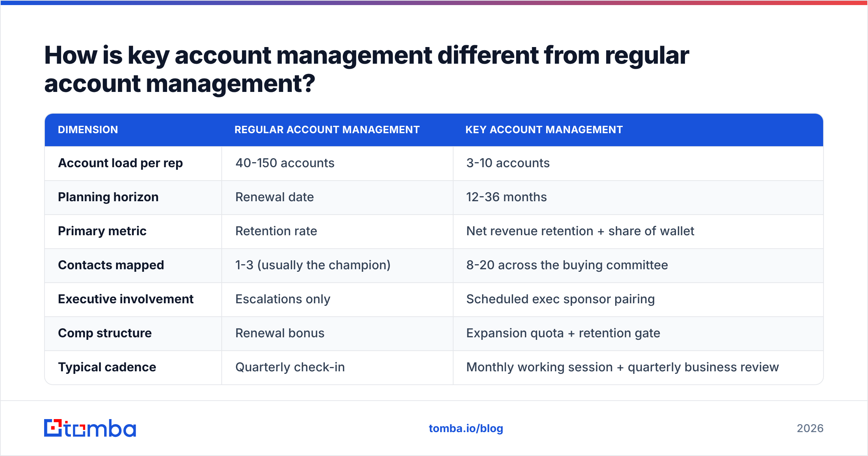Select the 'Retention rate' cell
The image size is (868, 456).
(x=276, y=231)
